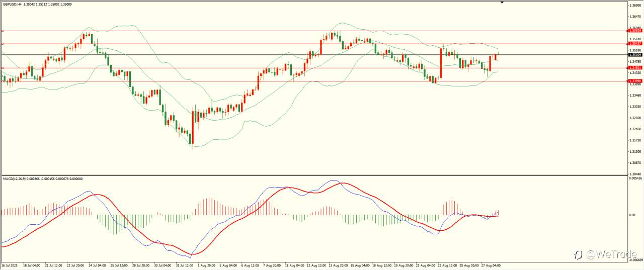Viewport: 644px width, 270px height.
Task: Click the chart shift triangle marker at top
Action: (x=502, y=3)
